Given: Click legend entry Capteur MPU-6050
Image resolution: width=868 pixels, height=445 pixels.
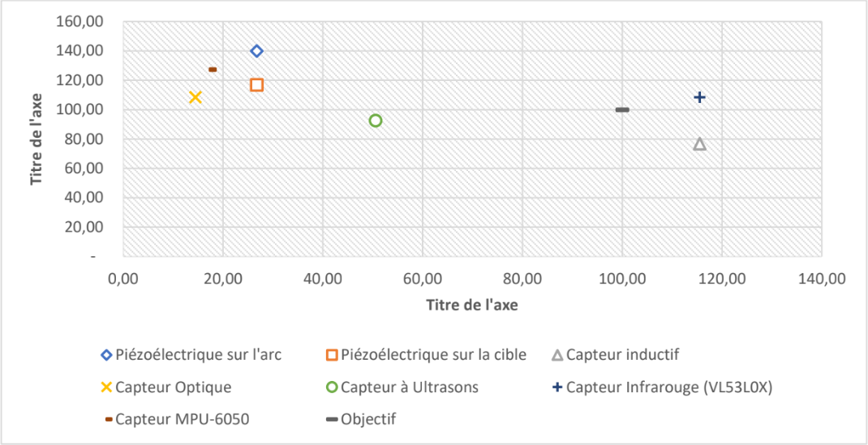Looking at the screenshot, I should coord(177,419).
